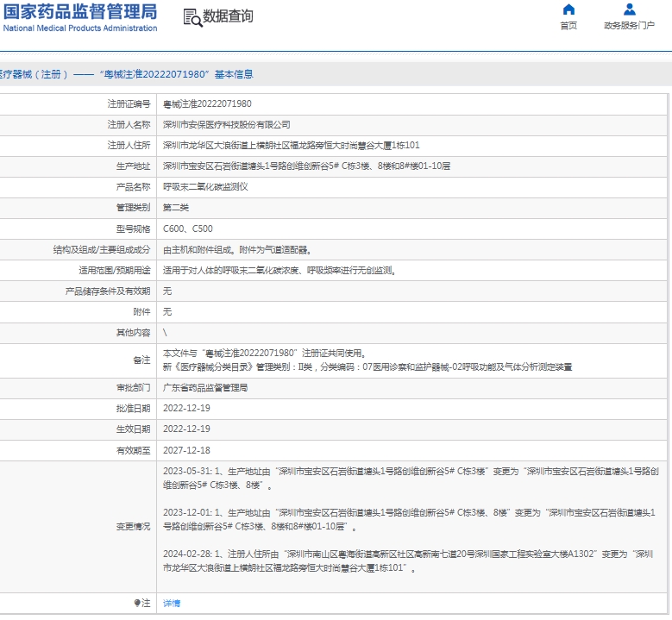Select the 审批部门 label cell
The width and height of the screenshot is (672, 620).
click(78, 388)
